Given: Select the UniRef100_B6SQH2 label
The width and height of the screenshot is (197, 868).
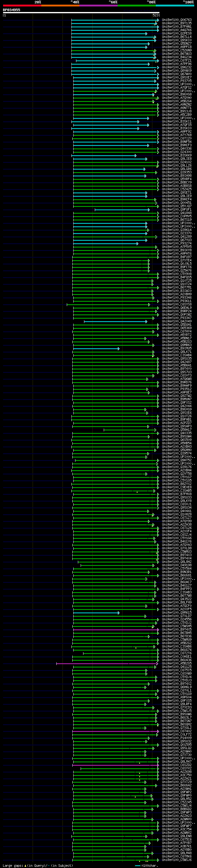Looking at the screenshot, I should [177, 725].
